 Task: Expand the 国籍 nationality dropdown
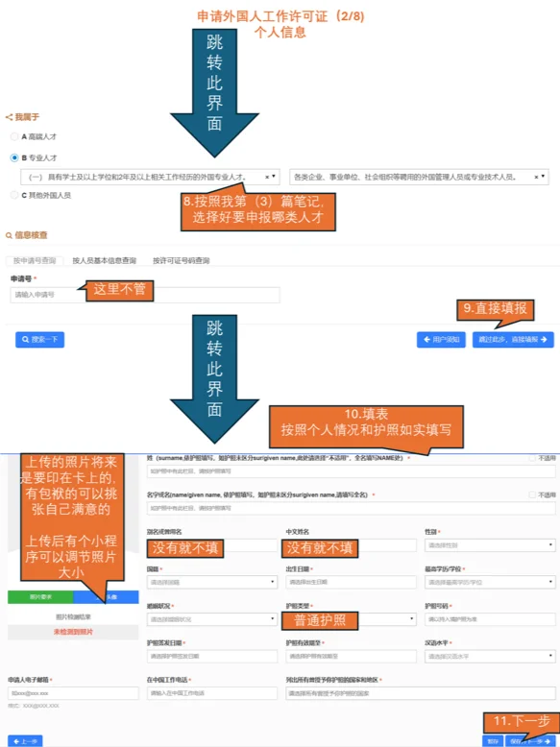[x=212, y=582]
